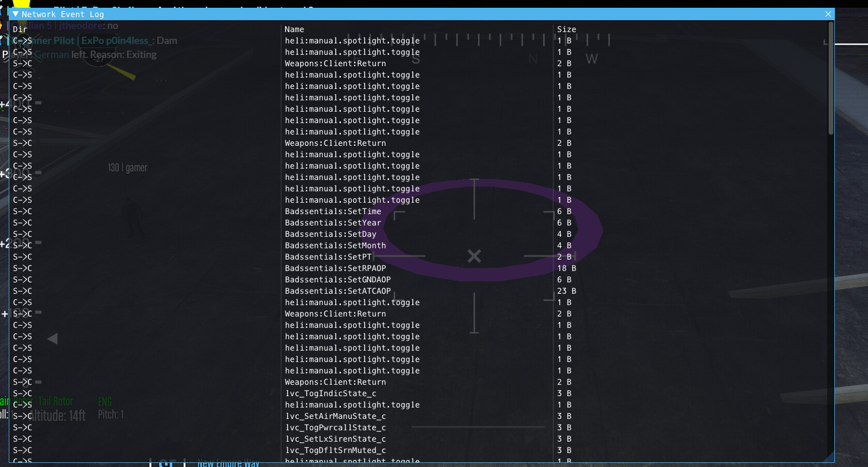Click the center crosshair X marker
Image resolution: width=868 pixels, height=467 pixels.
point(474,255)
